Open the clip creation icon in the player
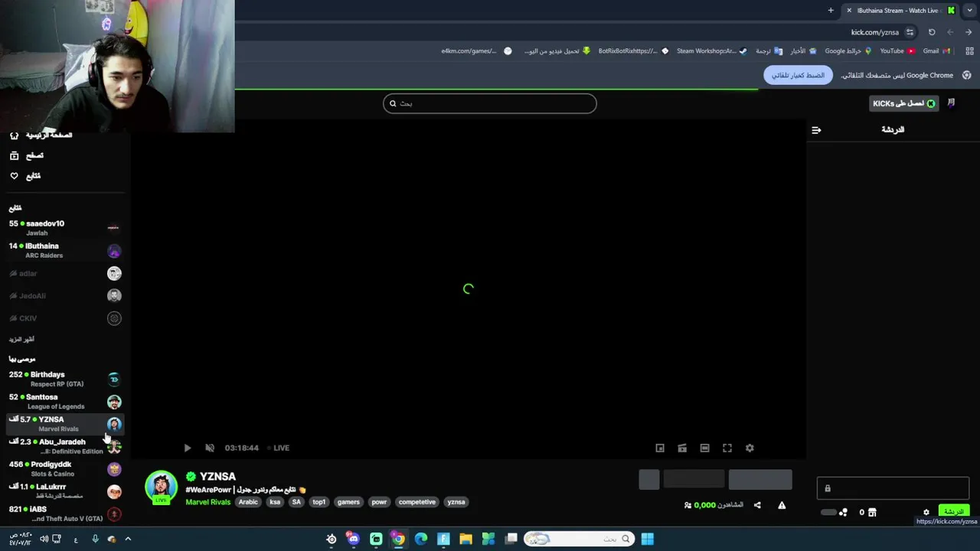980x551 pixels. point(682,448)
